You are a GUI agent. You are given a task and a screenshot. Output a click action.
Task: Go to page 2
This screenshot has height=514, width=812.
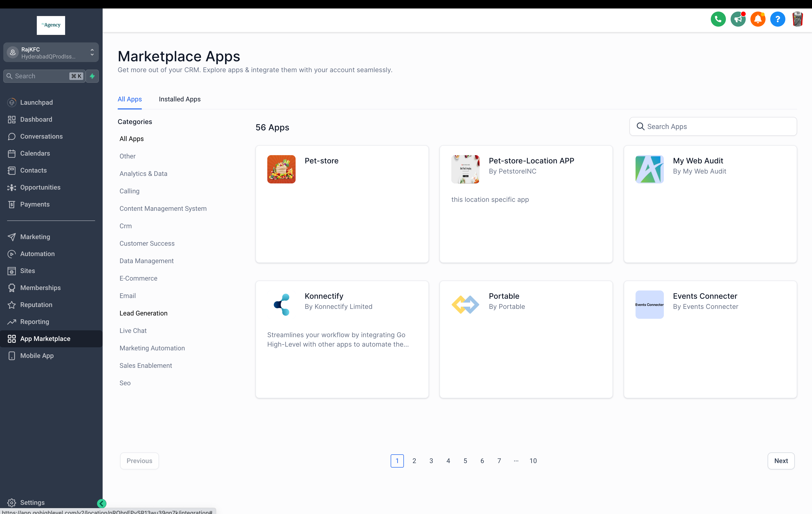click(x=414, y=461)
